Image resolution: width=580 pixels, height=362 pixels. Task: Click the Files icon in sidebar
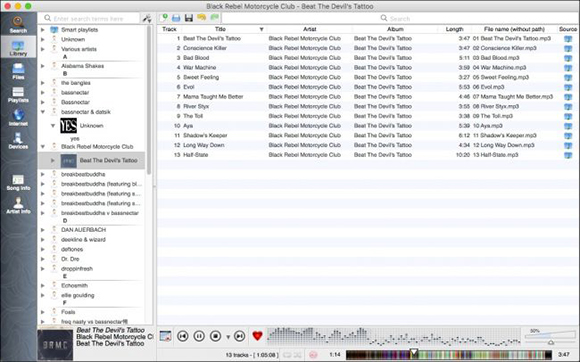click(x=18, y=71)
